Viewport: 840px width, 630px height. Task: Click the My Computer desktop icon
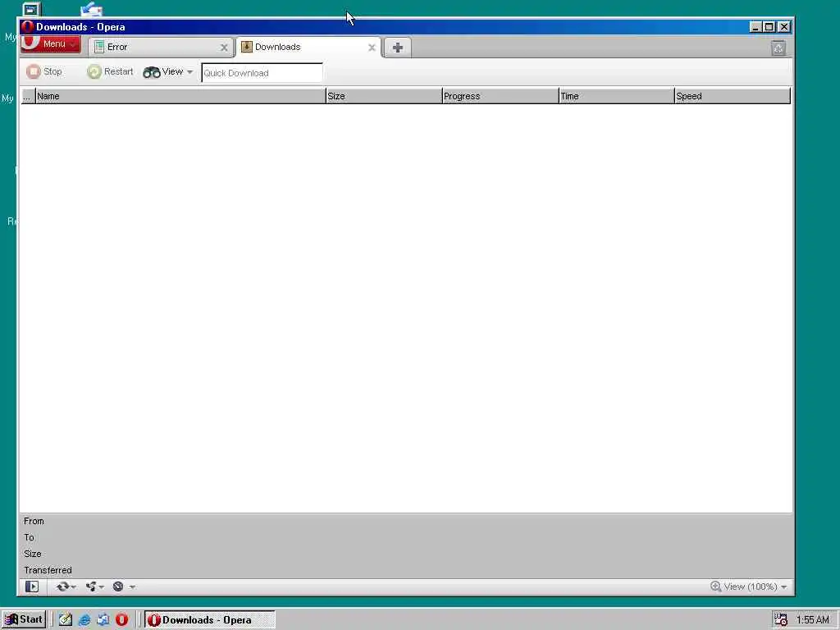pyautogui.click(x=31, y=9)
